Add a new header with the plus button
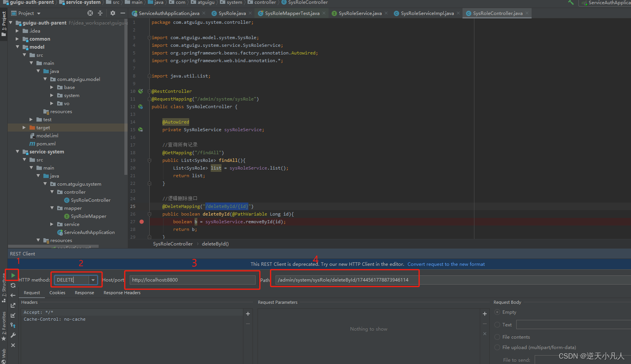 (248, 313)
